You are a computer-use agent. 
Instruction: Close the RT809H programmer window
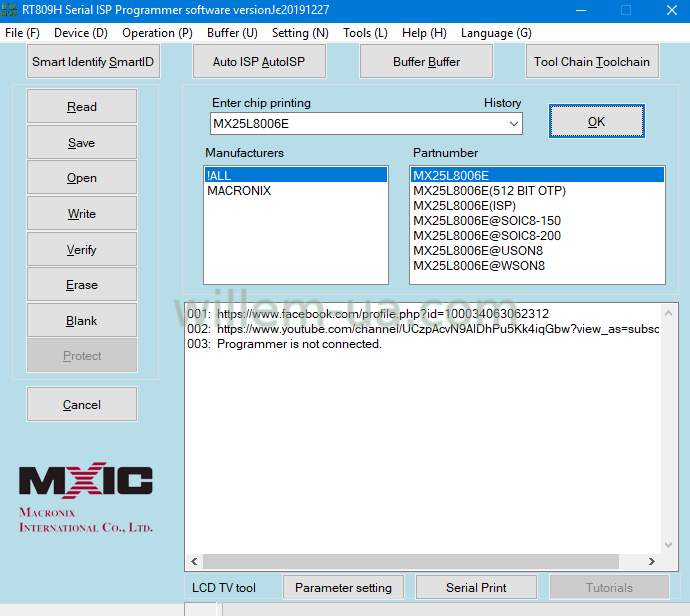click(672, 10)
